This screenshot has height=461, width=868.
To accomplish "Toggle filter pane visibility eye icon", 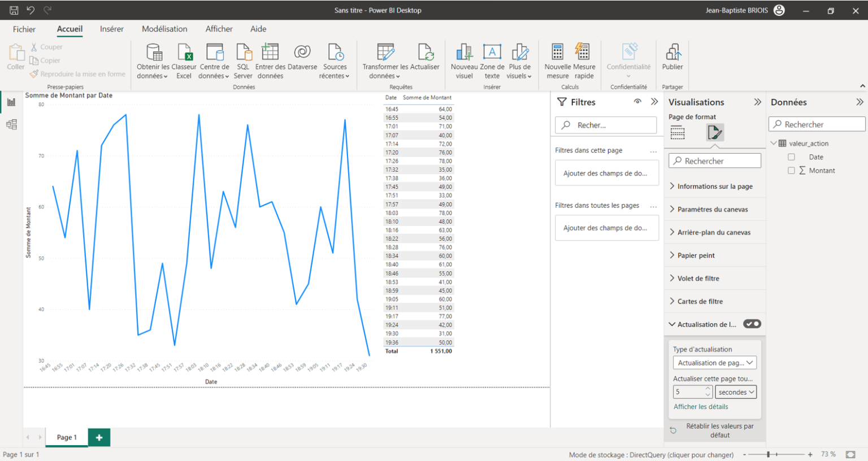I will point(637,102).
